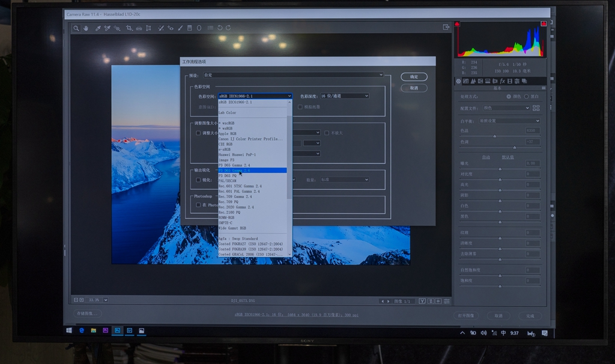Screen dimensions: 615x364
Task: Open the 预设 preset dropdown
Action: (293, 75)
